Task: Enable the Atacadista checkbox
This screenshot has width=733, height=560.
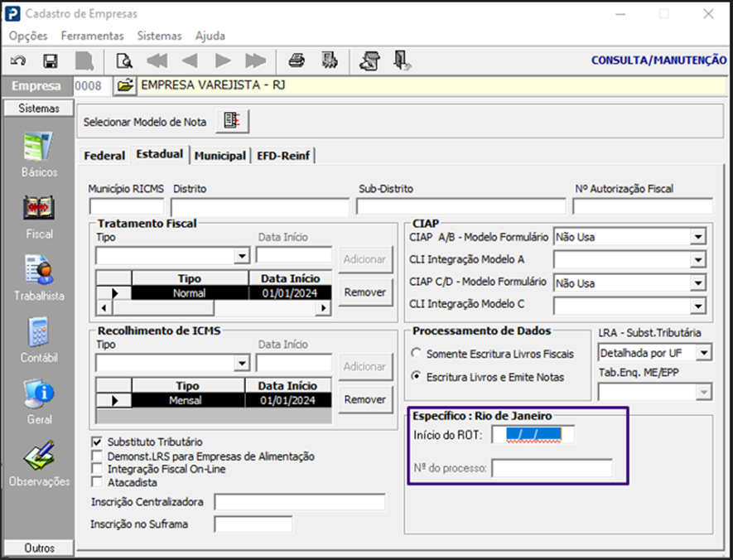Action: [x=99, y=482]
